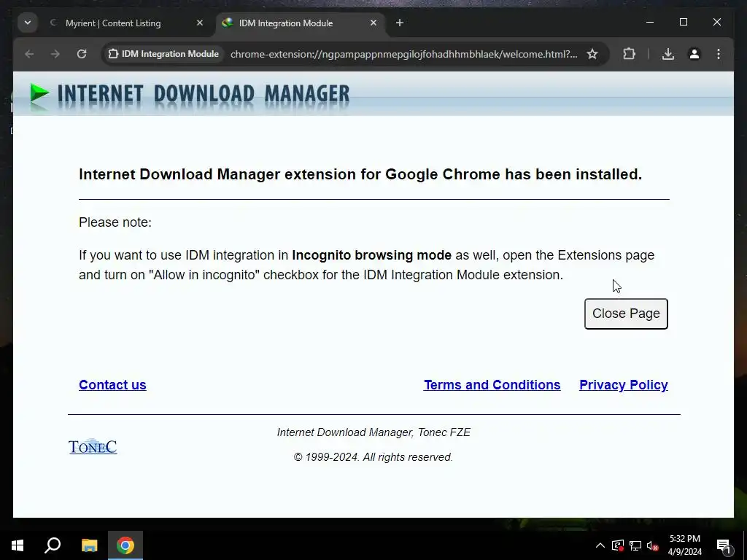
Task: Open Chrome three-dot menu
Action: [719, 54]
